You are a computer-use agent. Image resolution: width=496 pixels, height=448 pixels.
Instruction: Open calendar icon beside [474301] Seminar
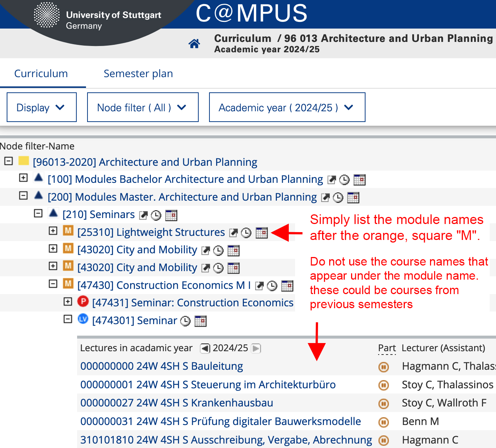point(201,321)
